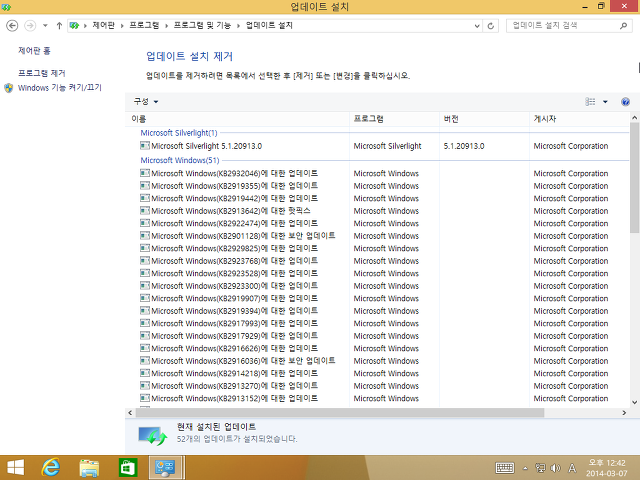The image size is (640, 480).
Task: Open the Windows Start button
Action: click(x=16, y=468)
